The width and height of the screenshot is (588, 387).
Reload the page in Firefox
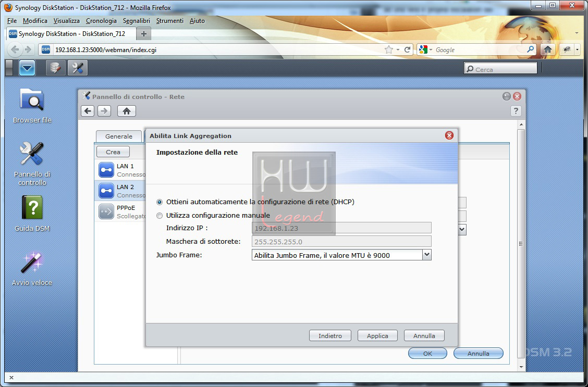[407, 49]
